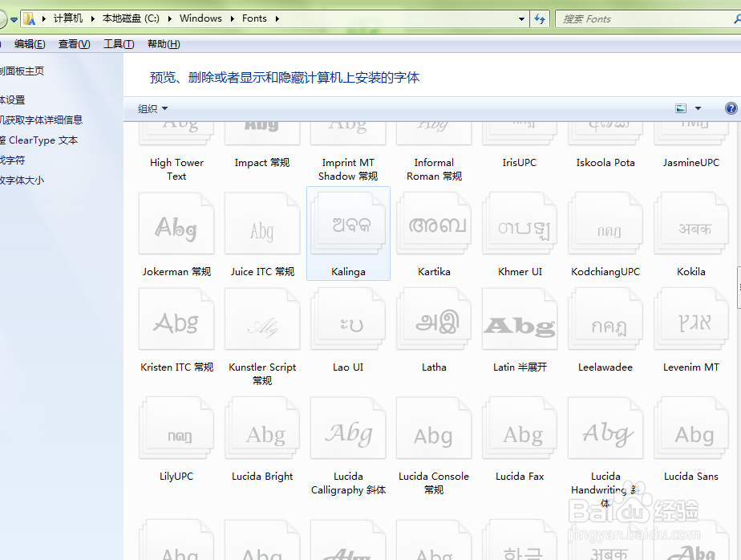
Task: Select the Juice ITC font icon
Action: [262, 223]
